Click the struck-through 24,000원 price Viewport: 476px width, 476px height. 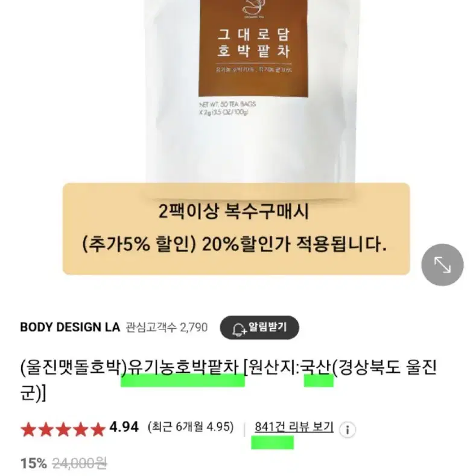point(80,463)
